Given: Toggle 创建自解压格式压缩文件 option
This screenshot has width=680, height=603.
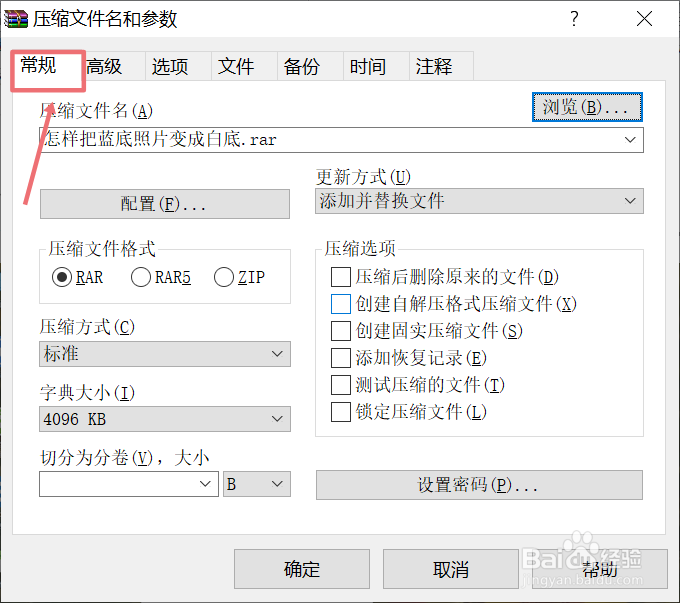Looking at the screenshot, I should [x=341, y=304].
